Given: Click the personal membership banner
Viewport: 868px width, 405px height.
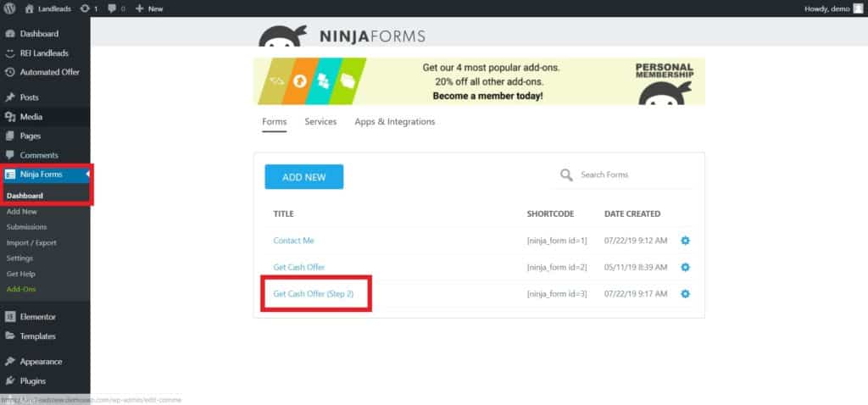Looking at the screenshot, I should [x=479, y=81].
